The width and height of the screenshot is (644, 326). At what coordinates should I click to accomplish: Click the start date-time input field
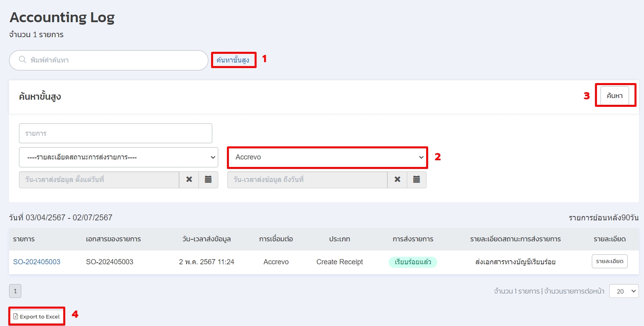pos(99,180)
